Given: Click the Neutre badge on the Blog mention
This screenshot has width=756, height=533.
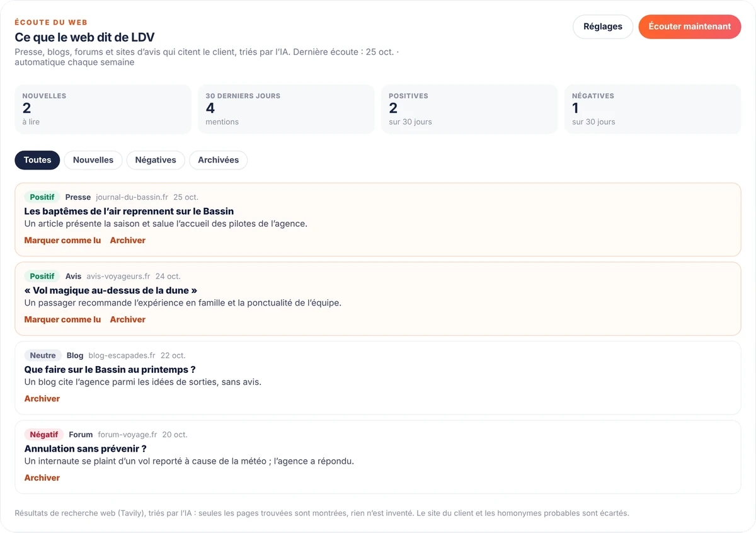Looking at the screenshot, I should [x=43, y=356].
